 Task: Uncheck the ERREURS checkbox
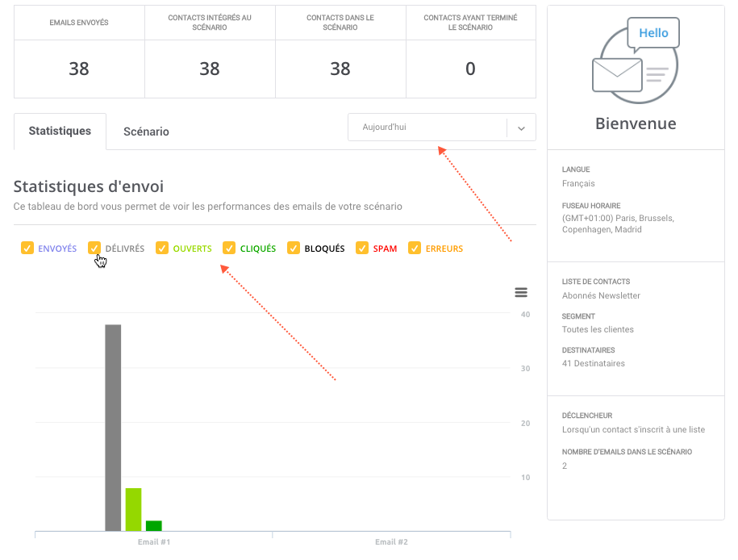click(415, 248)
